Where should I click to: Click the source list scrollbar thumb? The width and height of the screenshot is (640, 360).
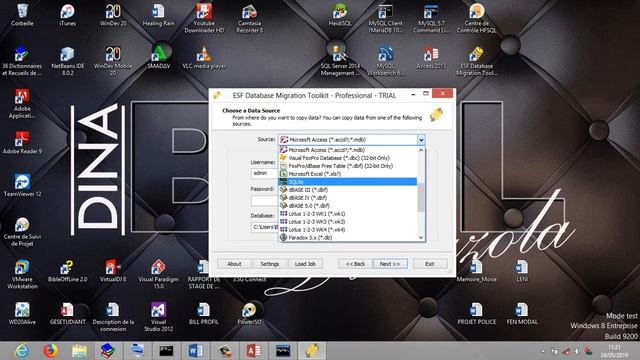pos(421,198)
